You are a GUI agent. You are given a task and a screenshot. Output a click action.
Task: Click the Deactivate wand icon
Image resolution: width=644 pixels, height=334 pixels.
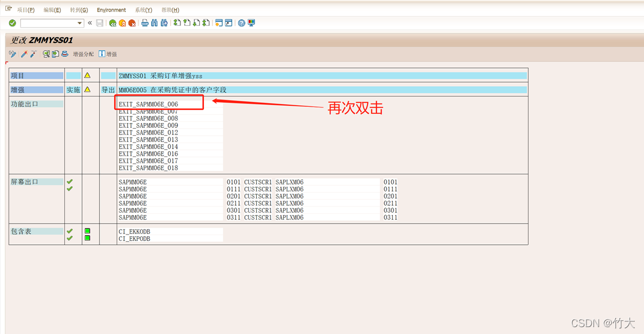pos(33,54)
